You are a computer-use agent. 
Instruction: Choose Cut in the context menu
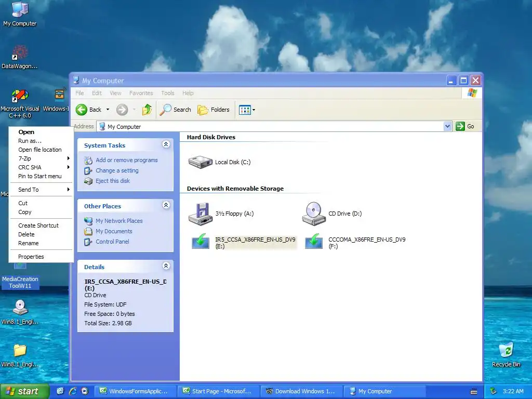coord(41,203)
